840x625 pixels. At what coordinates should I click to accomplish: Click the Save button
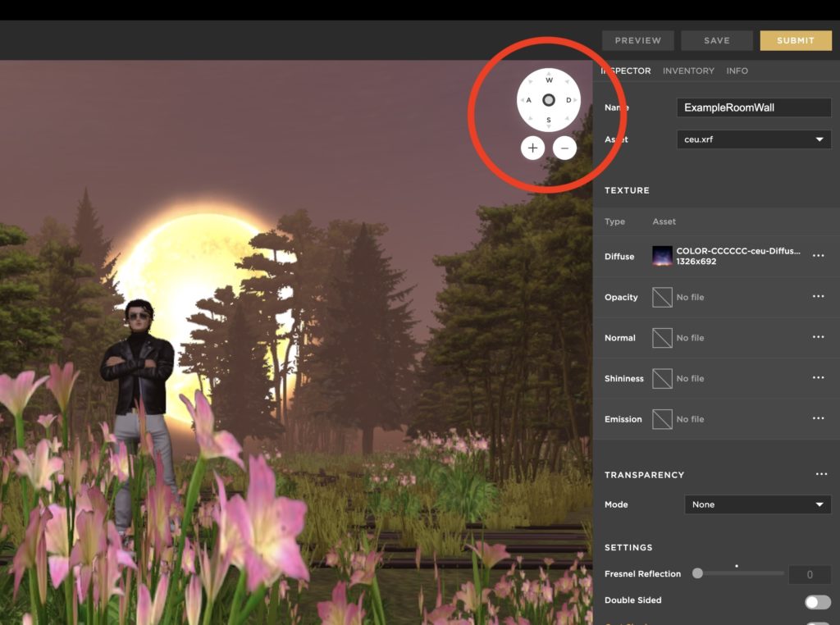(716, 39)
